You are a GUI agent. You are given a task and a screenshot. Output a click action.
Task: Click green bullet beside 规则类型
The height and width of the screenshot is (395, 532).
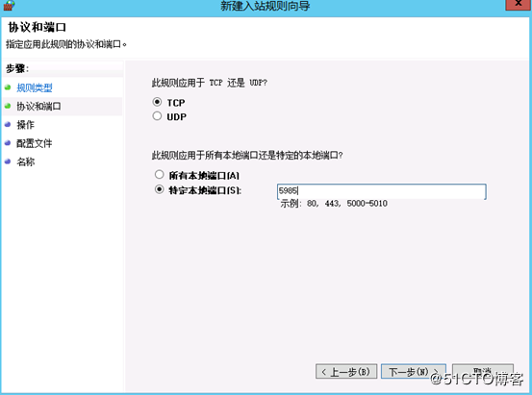tap(8, 87)
